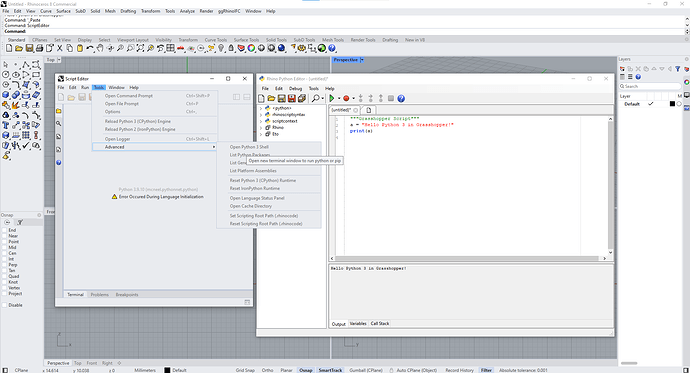Image resolution: width=690 pixels, height=373 pixels.
Task: Open help icon in Python Editor toolbar
Action: pyautogui.click(x=401, y=99)
